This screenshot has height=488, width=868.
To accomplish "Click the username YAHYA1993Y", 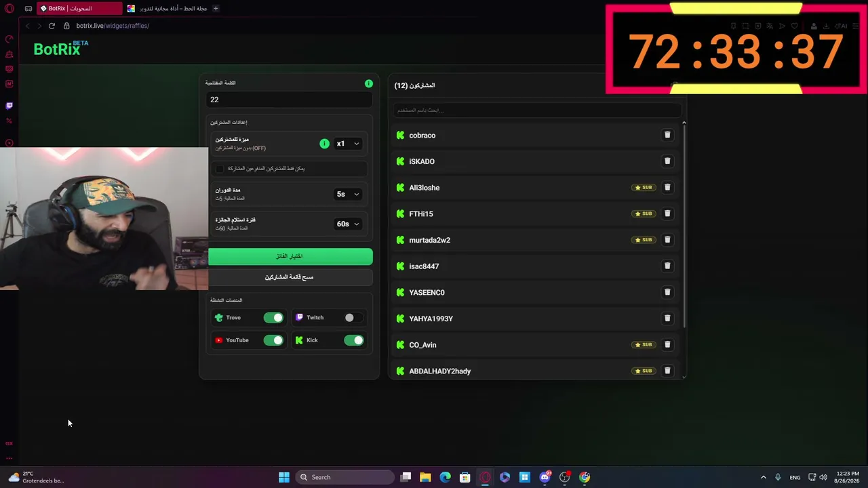I will pyautogui.click(x=431, y=319).
